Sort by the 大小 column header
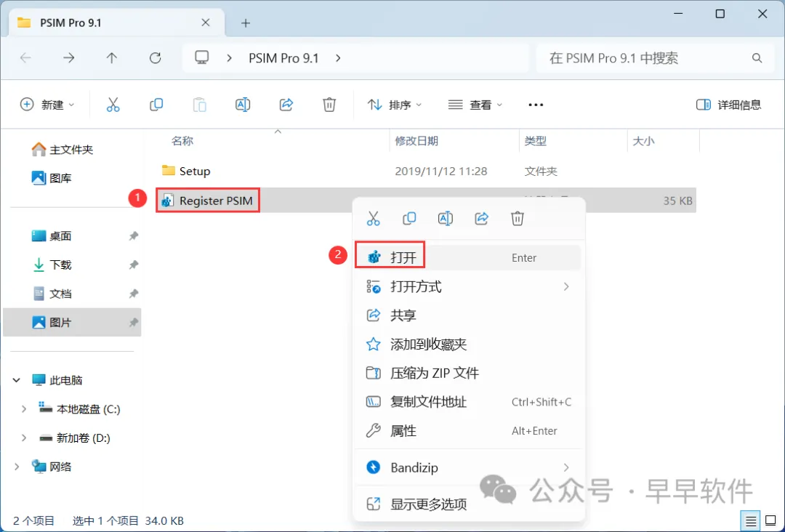This screenshot has height=532, width=785. coord(643,141)
